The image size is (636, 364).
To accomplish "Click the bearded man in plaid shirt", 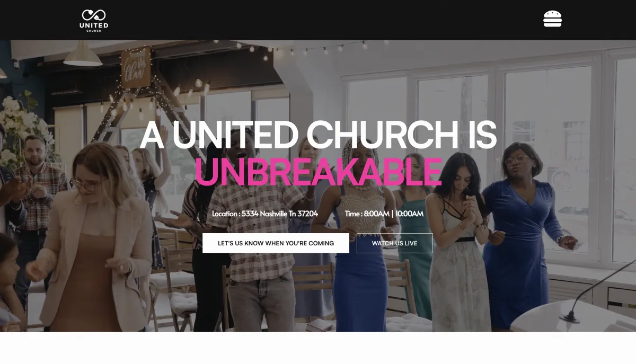I will point(38,185).
